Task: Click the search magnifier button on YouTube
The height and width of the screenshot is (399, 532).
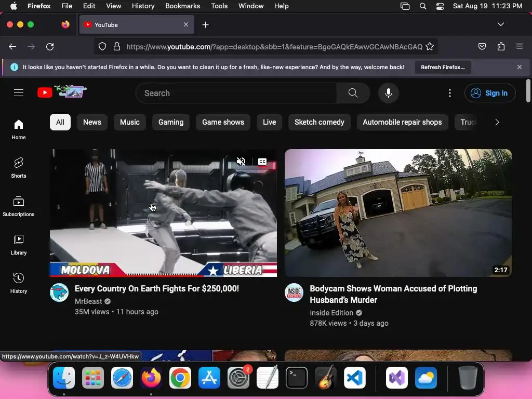Action: coord(353,93)
